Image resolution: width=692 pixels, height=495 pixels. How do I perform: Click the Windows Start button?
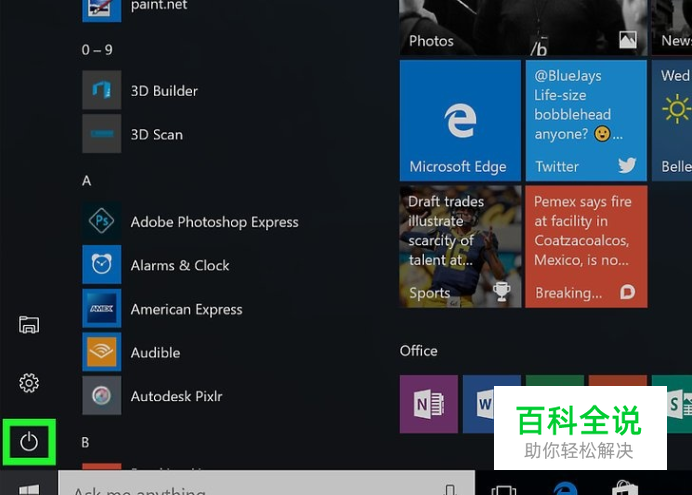pyautogui.click(x=29, y=483)
